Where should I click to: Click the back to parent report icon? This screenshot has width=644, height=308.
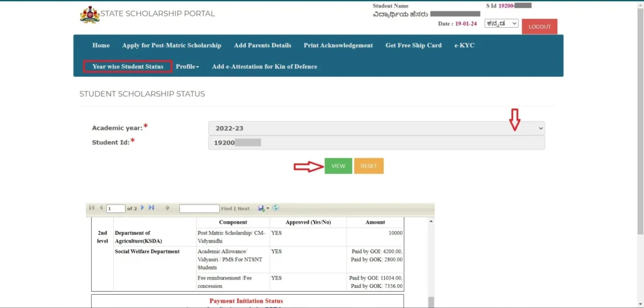(x=167, y=208)
